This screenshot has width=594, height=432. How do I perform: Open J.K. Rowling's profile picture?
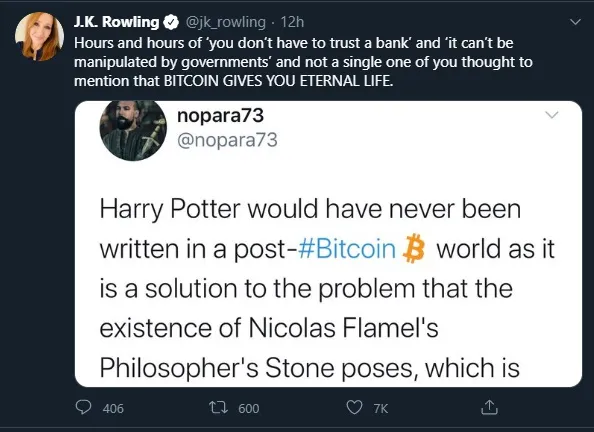tap(39, 36)
